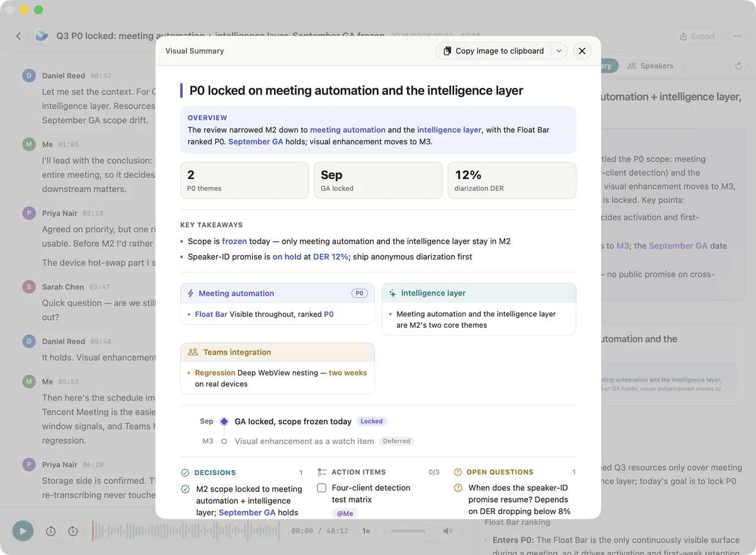Click the refresh icon in the summary panel

point(738,66)
